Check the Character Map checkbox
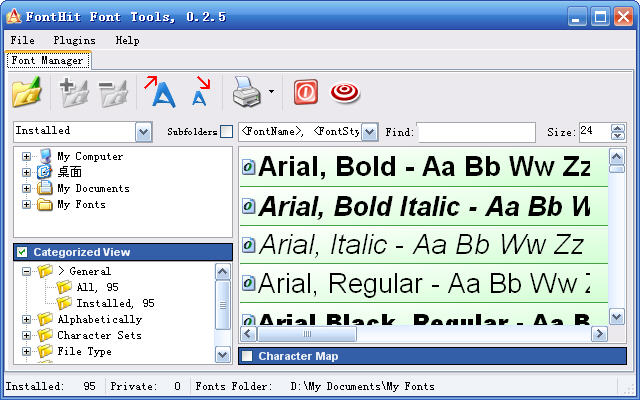The image size is (640, 400). point(248,356)
